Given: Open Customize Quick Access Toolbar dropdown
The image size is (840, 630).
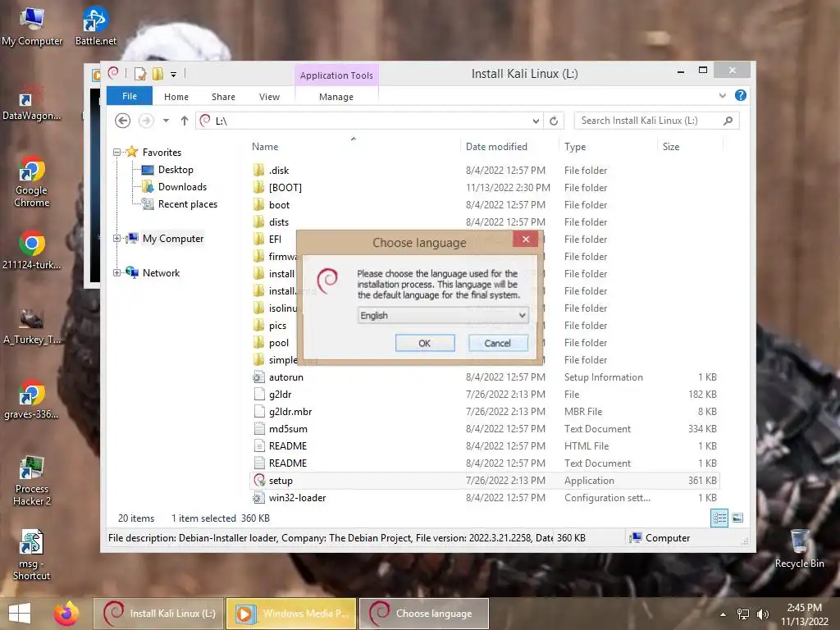Looking at the screenshot, I should 174,75.
